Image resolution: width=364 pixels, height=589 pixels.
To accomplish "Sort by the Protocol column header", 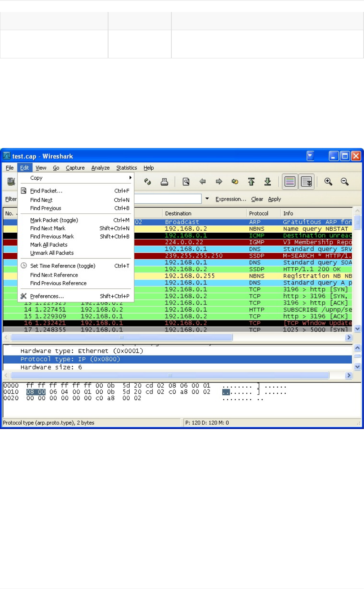I will point(263,213).
